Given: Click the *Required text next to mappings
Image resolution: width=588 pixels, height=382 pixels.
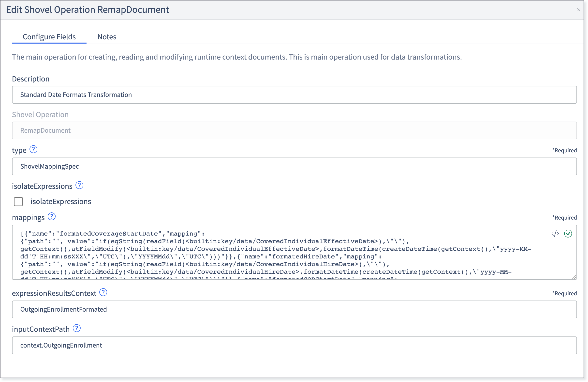Looking at the screenshot, I should click(564, 218).
